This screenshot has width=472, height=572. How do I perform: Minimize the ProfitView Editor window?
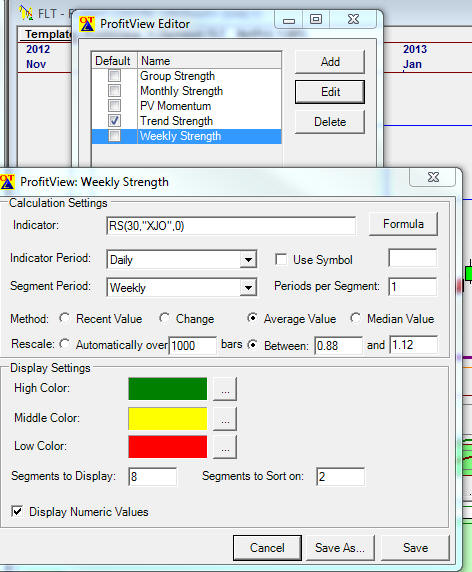[289, 20]
